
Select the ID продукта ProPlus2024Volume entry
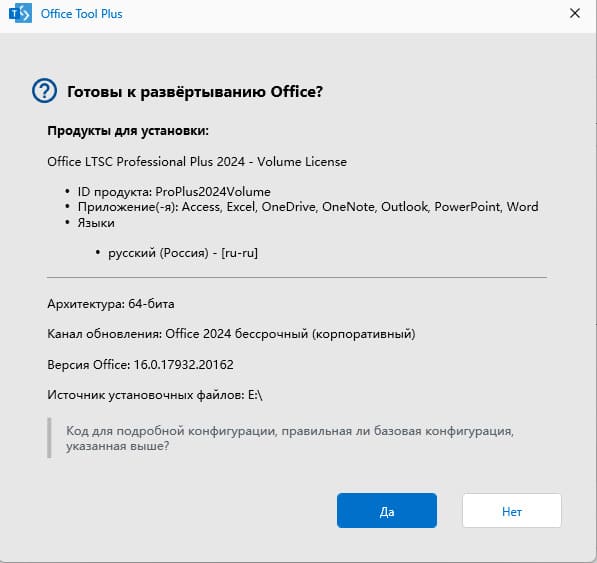pyautogui.click(x=174, y=191)
